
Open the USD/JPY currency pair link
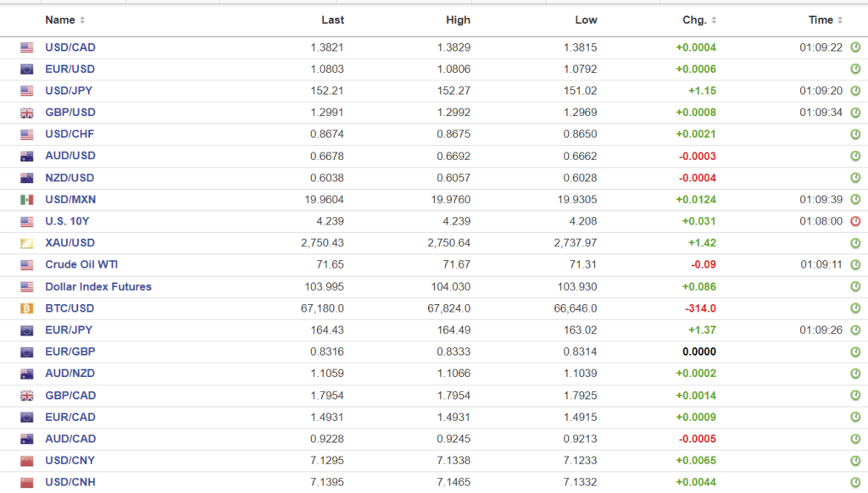tap(70, 91)
